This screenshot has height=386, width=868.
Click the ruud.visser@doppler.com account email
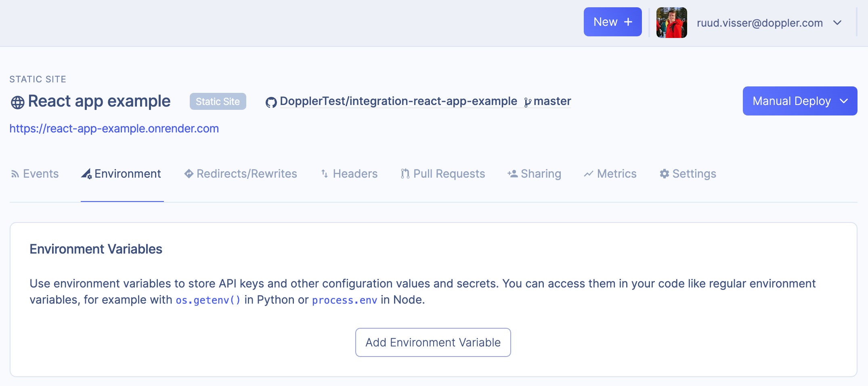click(x=760, y=23)
